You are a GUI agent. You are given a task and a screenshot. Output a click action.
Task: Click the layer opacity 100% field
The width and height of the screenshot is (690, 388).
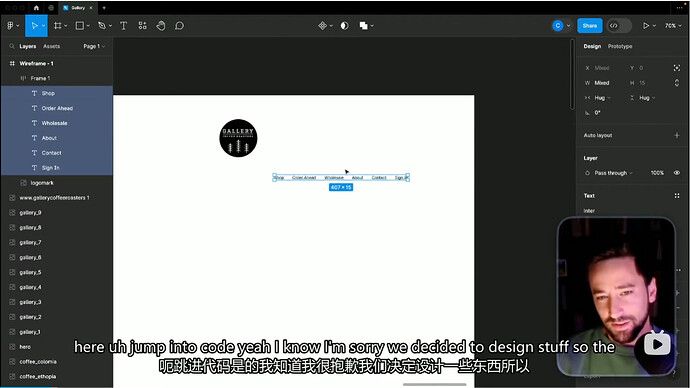pyautogui.click(x=657, y=173)
